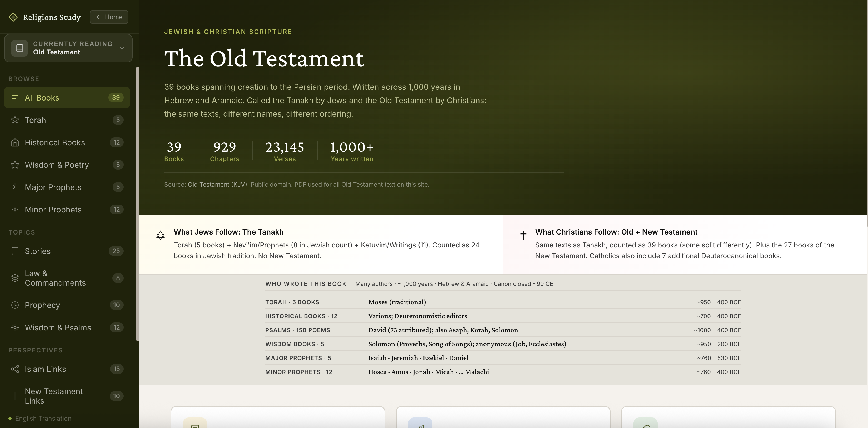
Task: Click the Historical Books house icon
Action: point(15,143)
